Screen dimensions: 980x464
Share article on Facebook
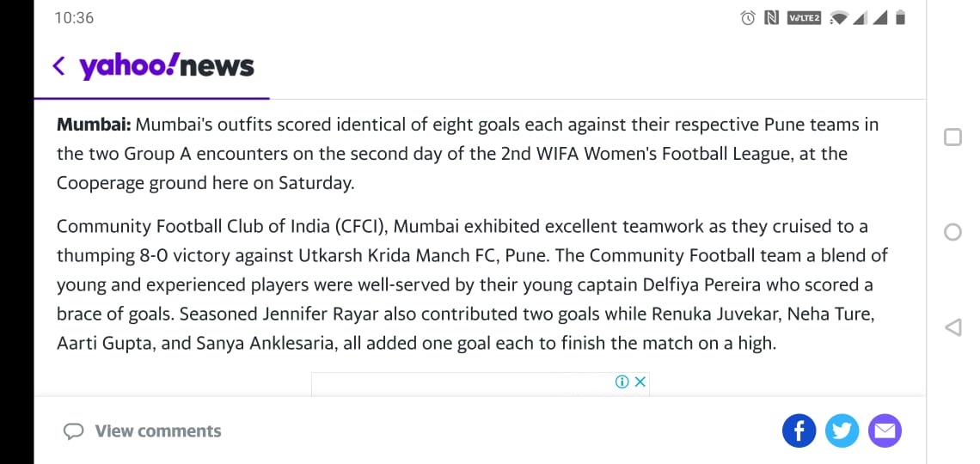[799, 430]
